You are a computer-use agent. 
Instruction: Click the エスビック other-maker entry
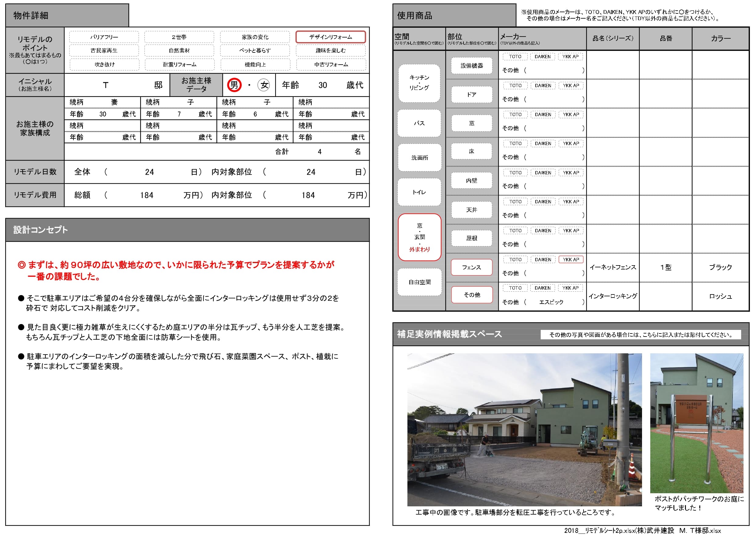pos(551,302)
